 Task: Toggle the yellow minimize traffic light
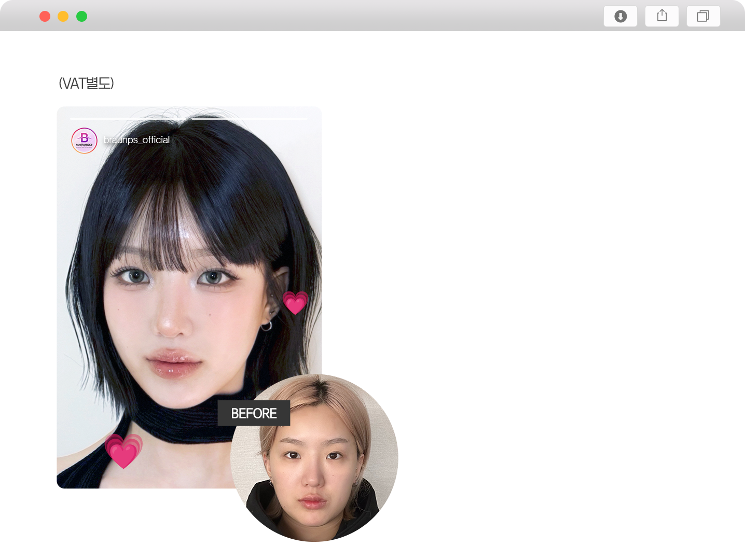point(63,16)
